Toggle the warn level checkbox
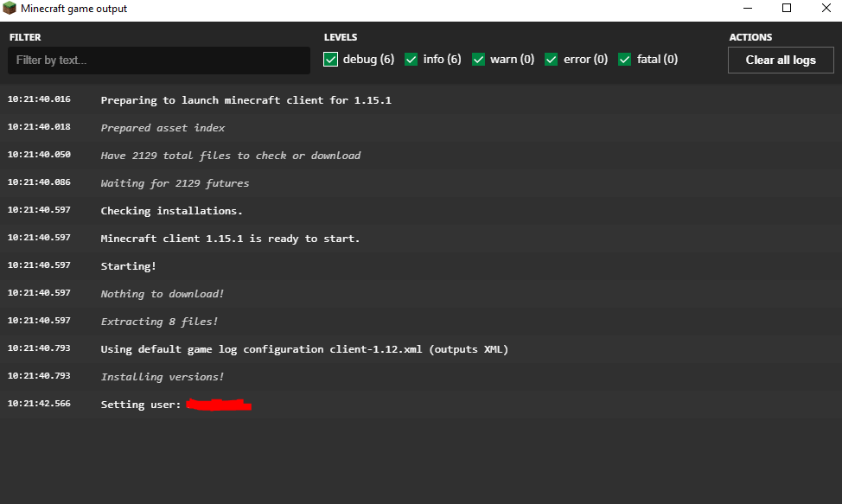The width and height of the screenshot is (842, 504). tap(478, 60)
